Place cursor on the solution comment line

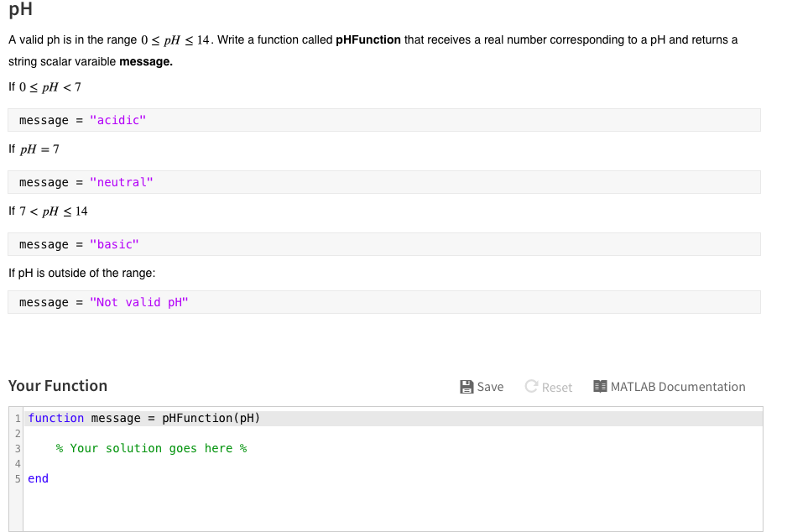tap(151, 448)
